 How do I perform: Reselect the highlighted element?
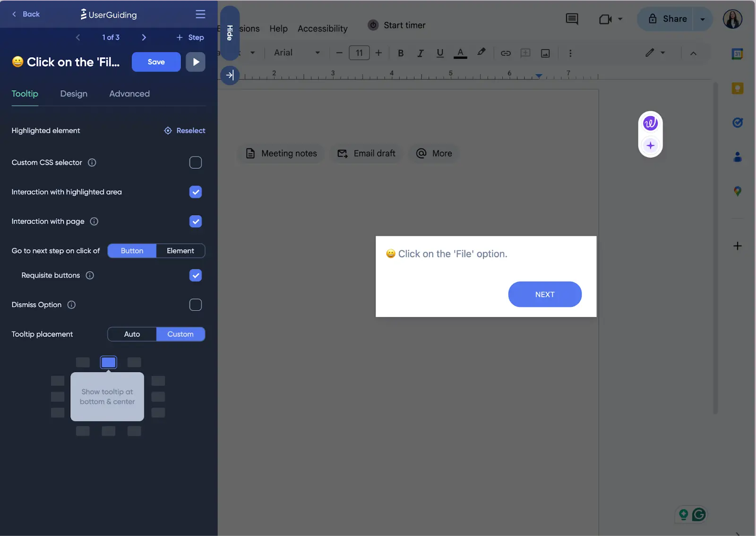coord(185,130)
